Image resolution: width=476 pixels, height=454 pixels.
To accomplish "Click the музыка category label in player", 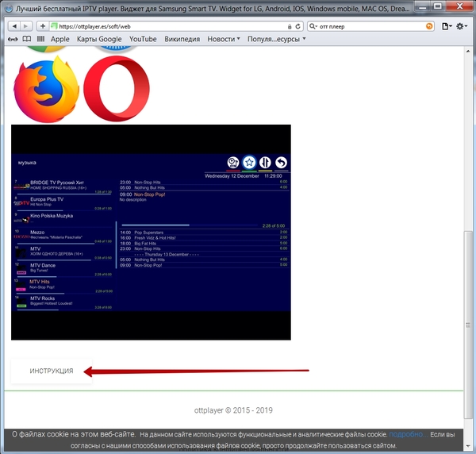I will [27, 163].
